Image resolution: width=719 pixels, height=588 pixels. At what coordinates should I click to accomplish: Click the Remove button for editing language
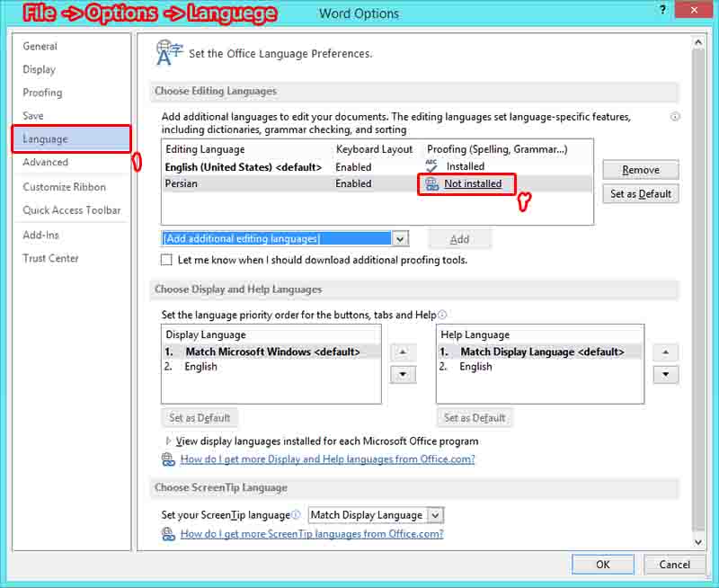point(641,170)
